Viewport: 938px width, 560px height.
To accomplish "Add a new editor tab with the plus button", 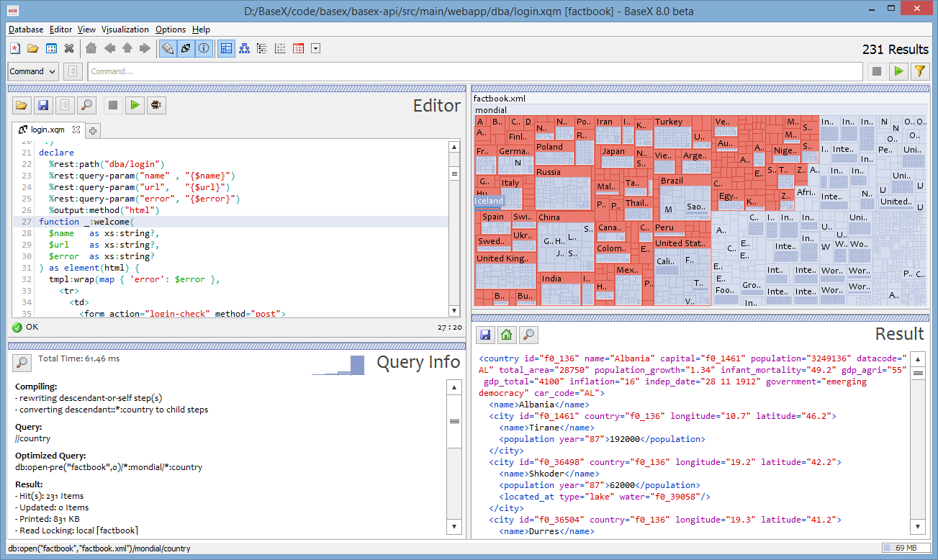I will (x=93, y=130).
